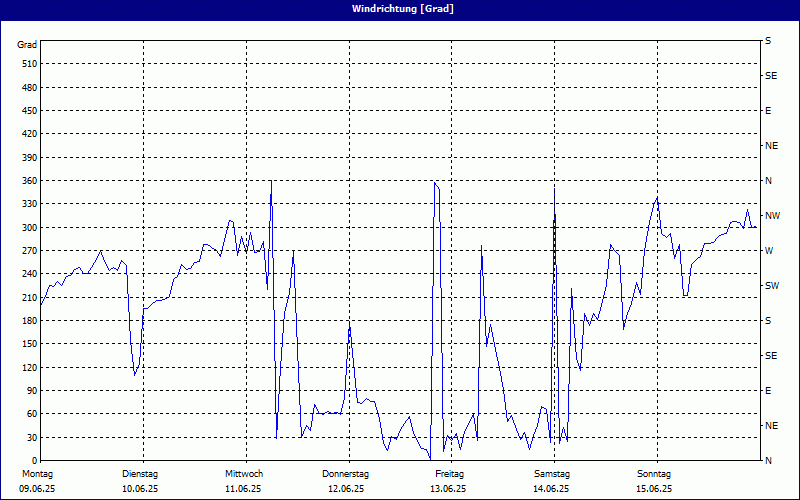This screenshot has height=500, width=800.
Task: Click the 'N' compass label level with 0
Action: (768, 461)
